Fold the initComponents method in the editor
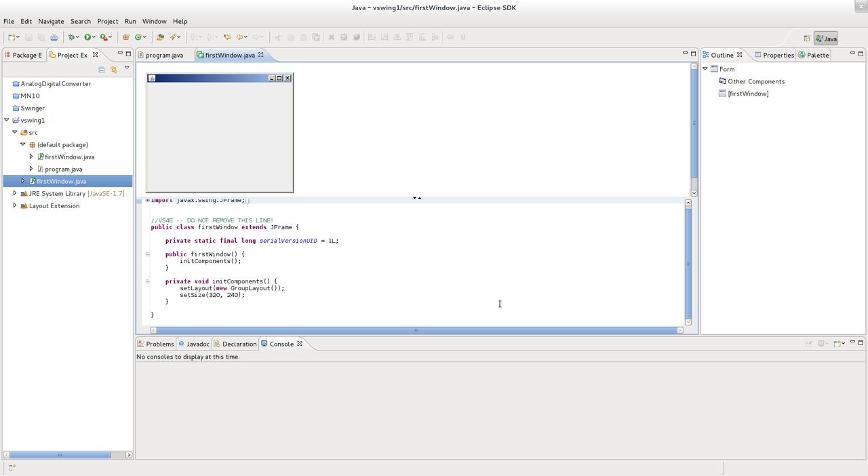The image size is (868, 476). point(147,281)
